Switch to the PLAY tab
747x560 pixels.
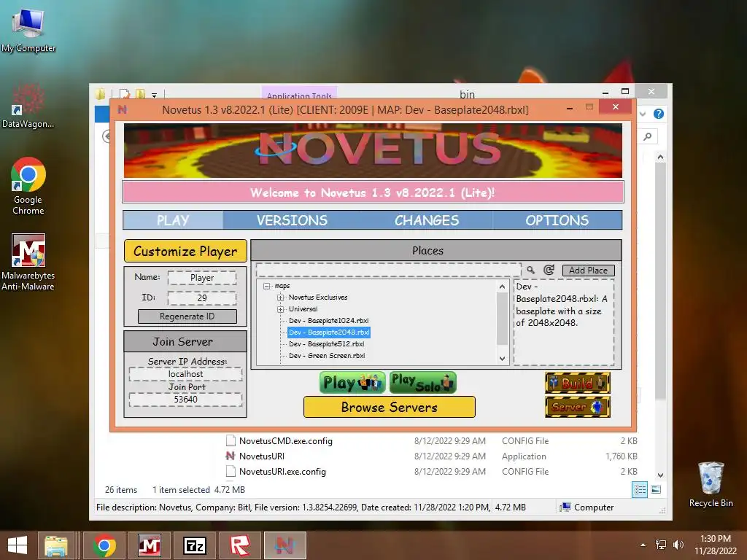[173, 220]
